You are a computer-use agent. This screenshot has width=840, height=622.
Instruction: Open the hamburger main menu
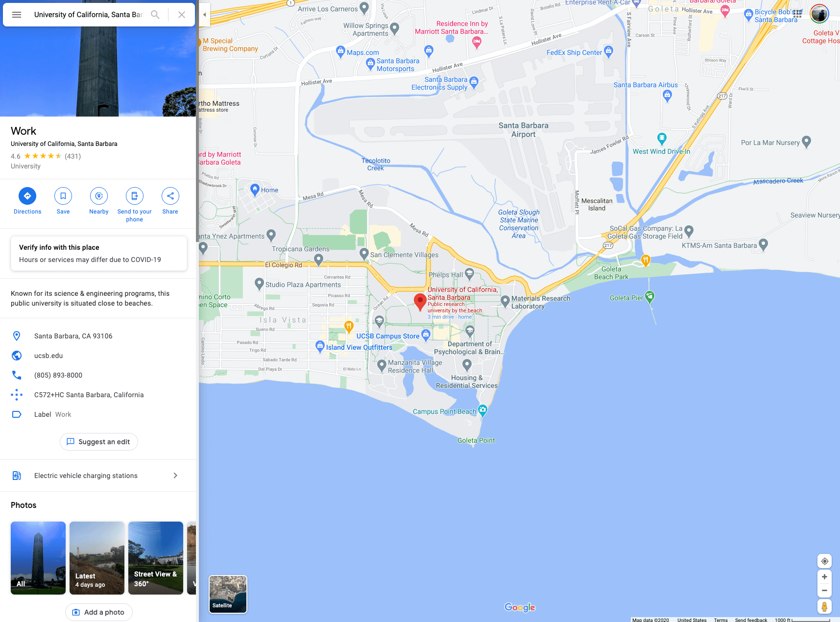coord(17,15)
